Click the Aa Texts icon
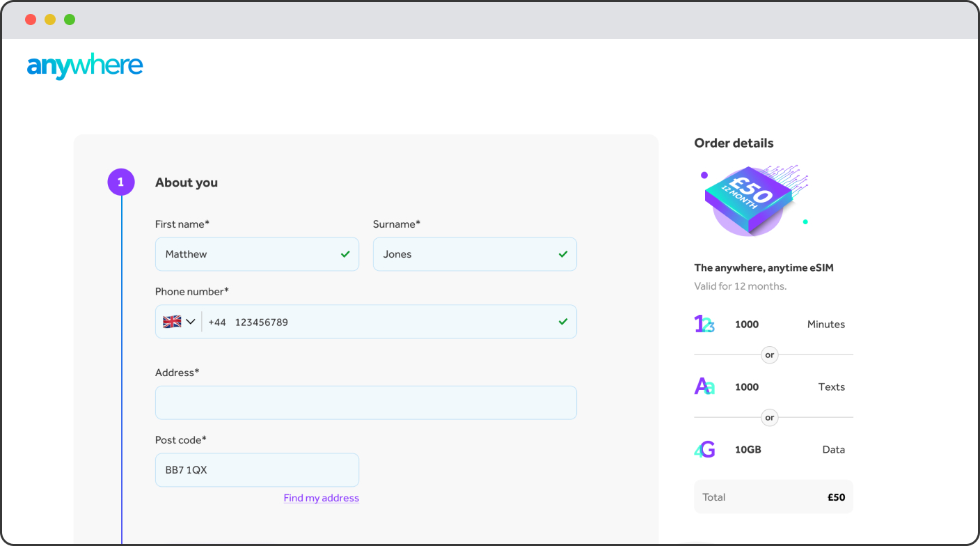This screenshot has height=546, width=980. coord(704,387)
